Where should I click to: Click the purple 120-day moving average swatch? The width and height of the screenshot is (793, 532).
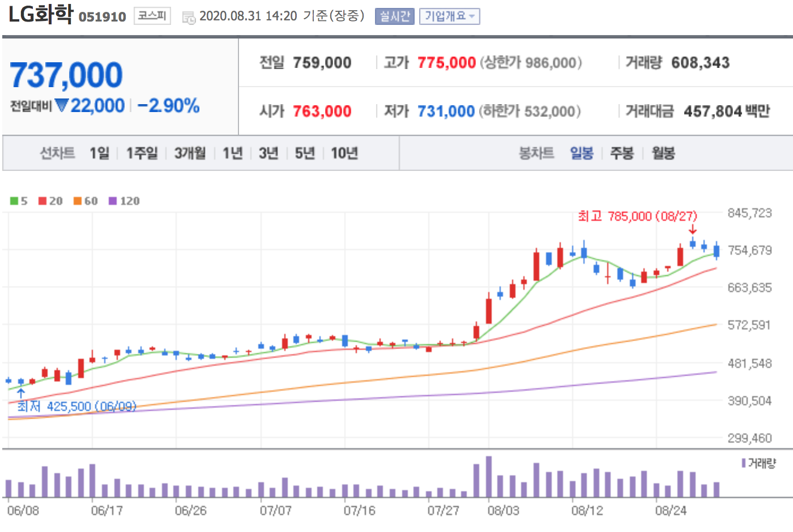tap(113, 201)
